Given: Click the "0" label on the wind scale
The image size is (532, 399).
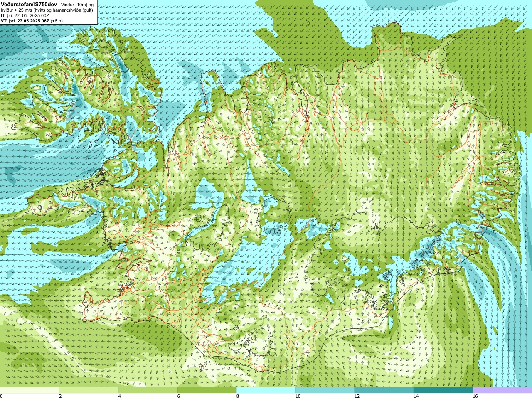Looking at the screenshot, I should pos(1,396).
